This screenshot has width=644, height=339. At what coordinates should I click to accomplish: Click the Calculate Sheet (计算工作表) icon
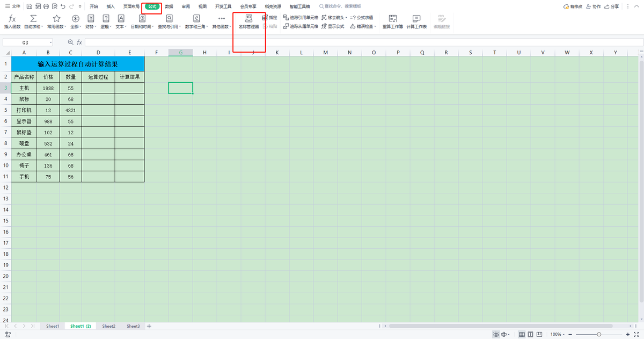coord(416,18)
